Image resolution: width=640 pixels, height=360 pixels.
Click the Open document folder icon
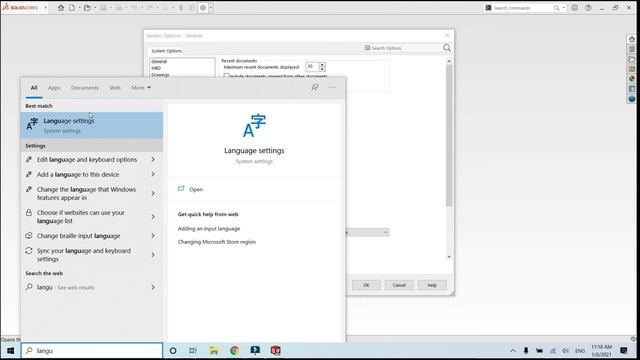(x=87, y=8)
